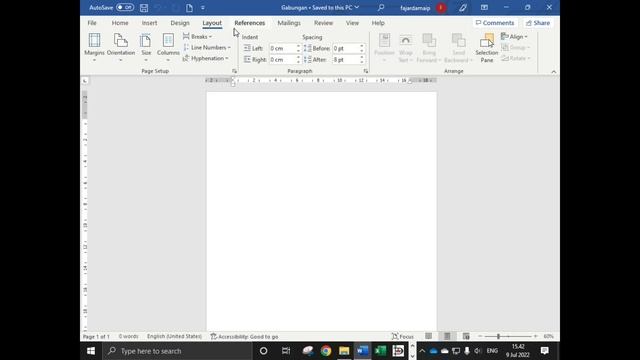Viewport: 640px width, 360px height.
Task: Open the Help tab
Action: 378,23
